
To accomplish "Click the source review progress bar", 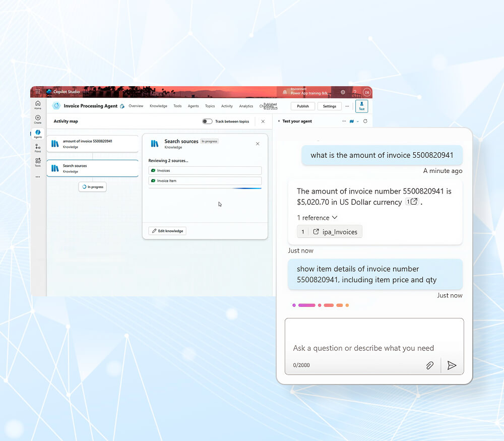I will click(205, 188).
